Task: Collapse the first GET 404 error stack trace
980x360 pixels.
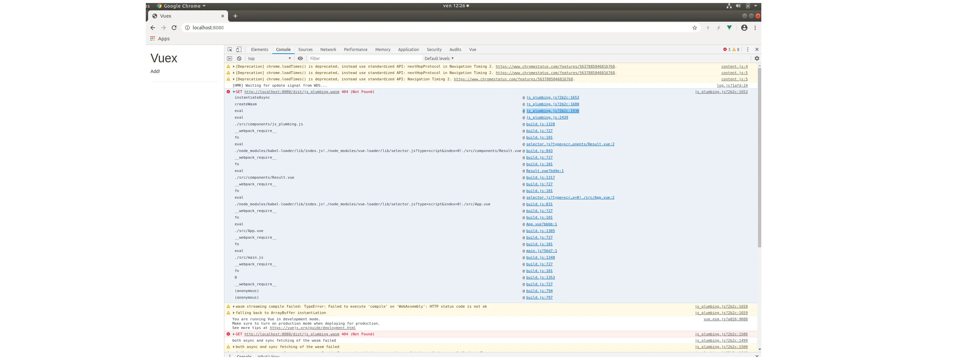Action: pos(234,92)
